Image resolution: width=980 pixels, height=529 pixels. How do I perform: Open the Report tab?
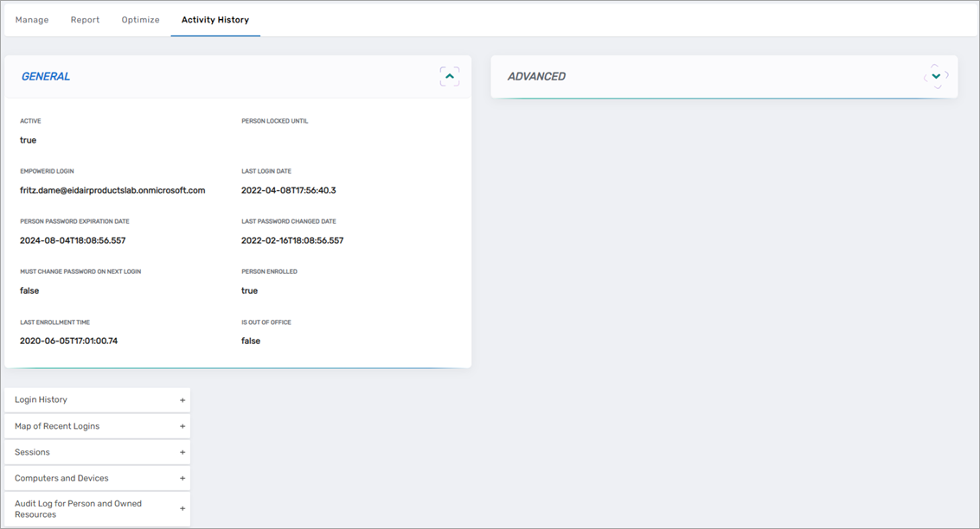(85, 19)
